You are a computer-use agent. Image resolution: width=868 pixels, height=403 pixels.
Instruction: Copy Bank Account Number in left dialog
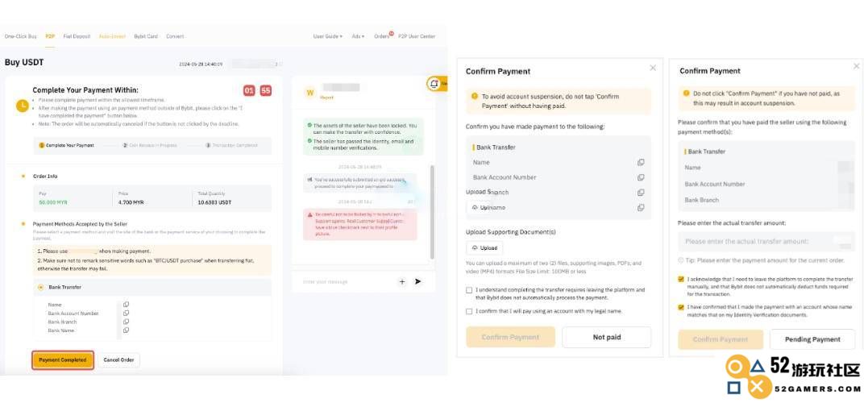point(641,177)
